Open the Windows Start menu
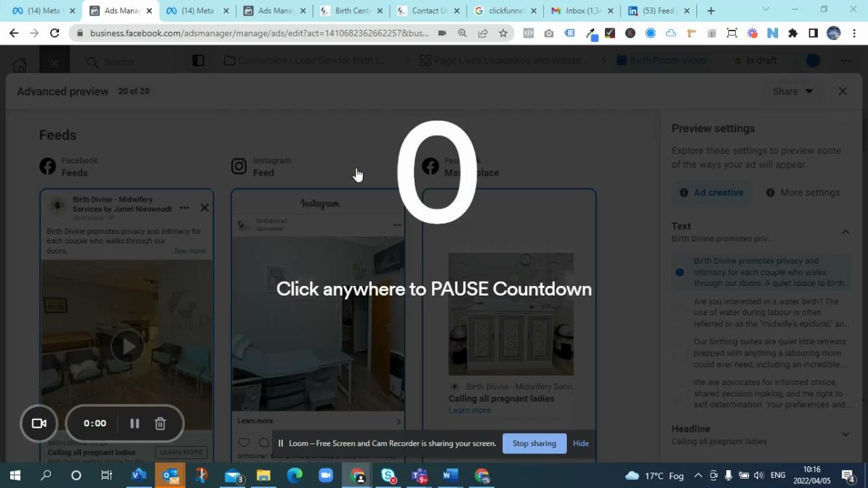Viewport: 868px width, 488px height. 15,475
